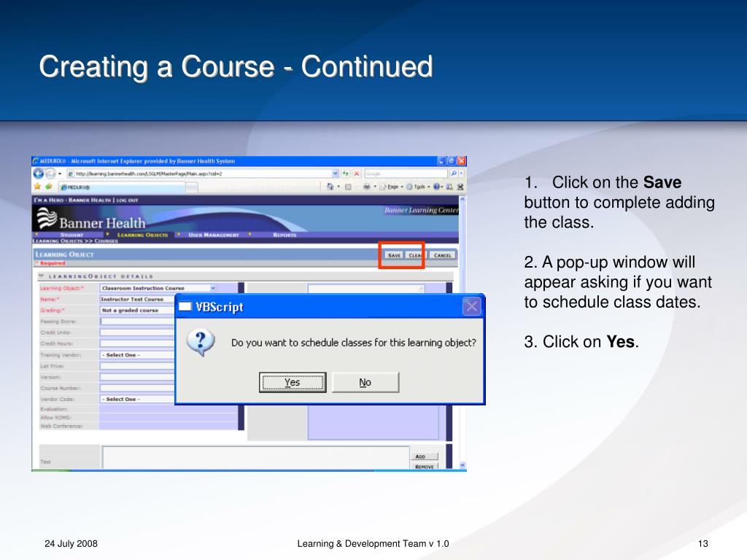Select the MEDURX browser tab
The height and width of the screenshot is (560, 747).
[122, 187]
